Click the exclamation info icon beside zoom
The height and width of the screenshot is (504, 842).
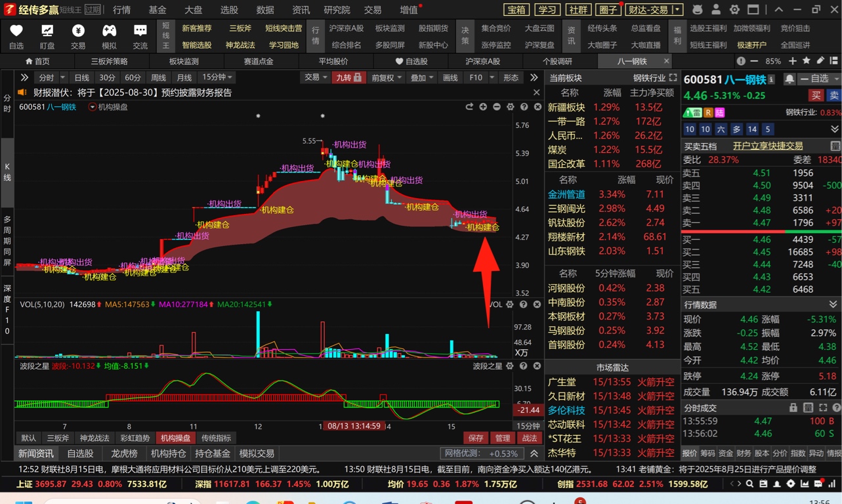741,61
